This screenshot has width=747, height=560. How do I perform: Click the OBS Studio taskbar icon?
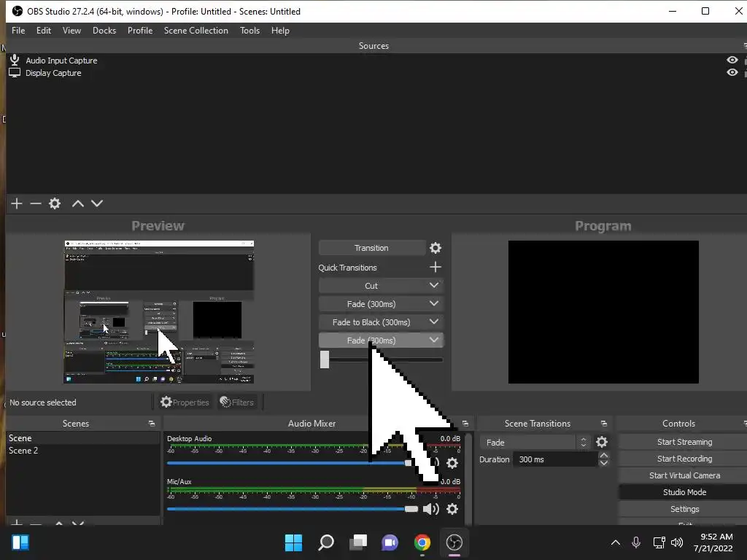454,542
